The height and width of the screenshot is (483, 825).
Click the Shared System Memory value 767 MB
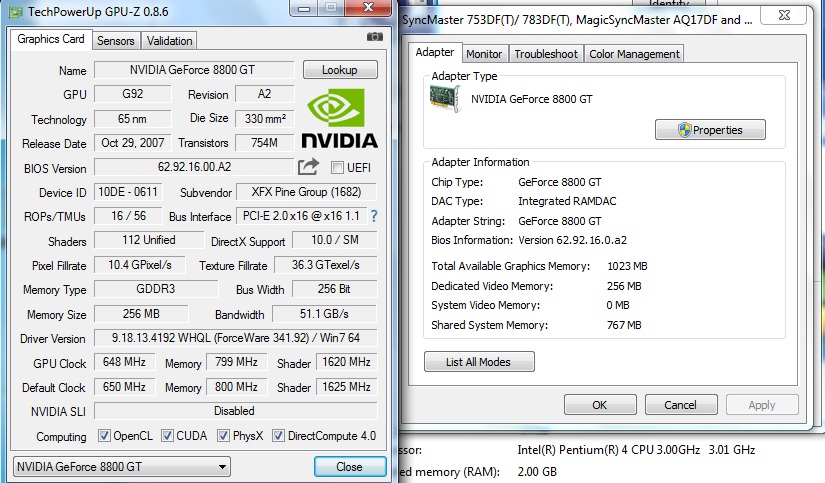point(624,325)
